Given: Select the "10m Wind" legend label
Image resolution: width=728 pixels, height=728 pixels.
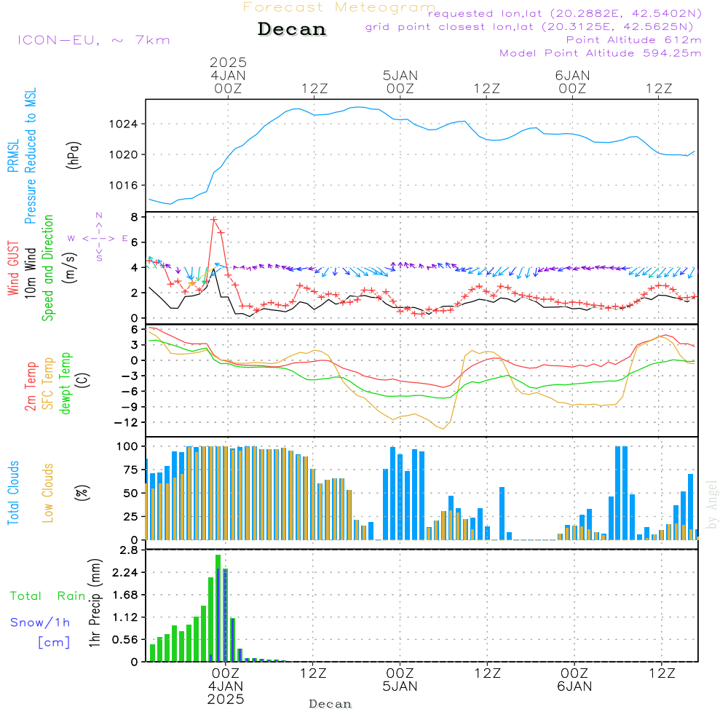Looking at the screenshot, I should [x=30, y=273].
